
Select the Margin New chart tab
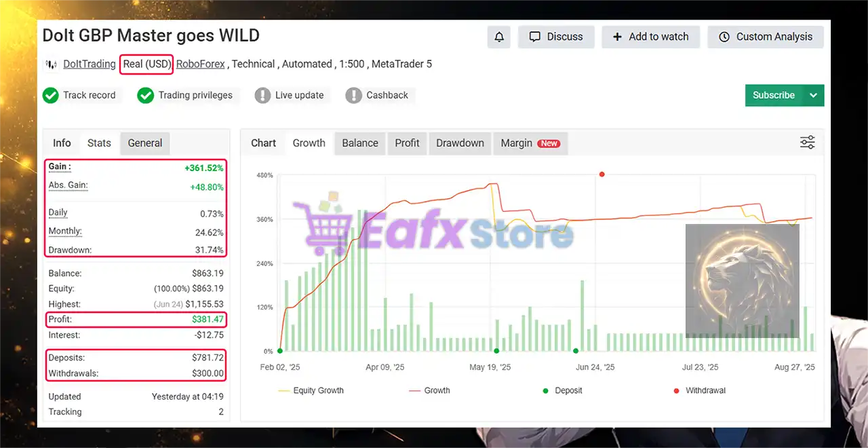530,143
